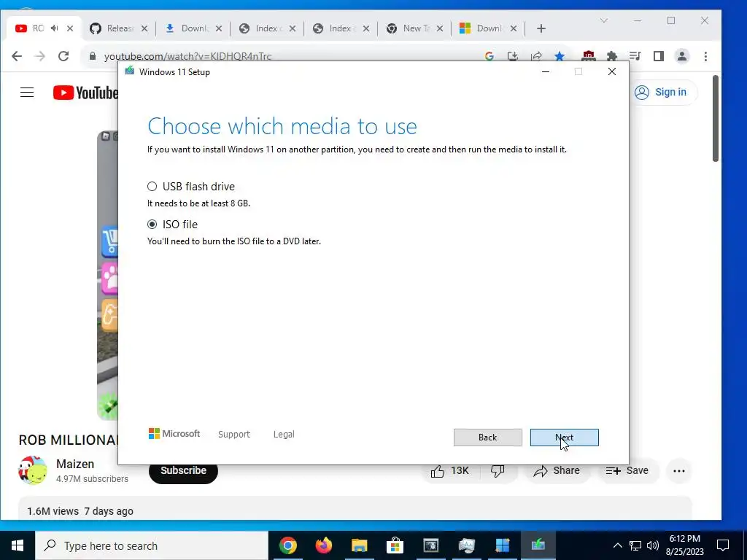Minimize the Windows 11 Setup window
Screen dimensions: 747x560
coord(546,71)
